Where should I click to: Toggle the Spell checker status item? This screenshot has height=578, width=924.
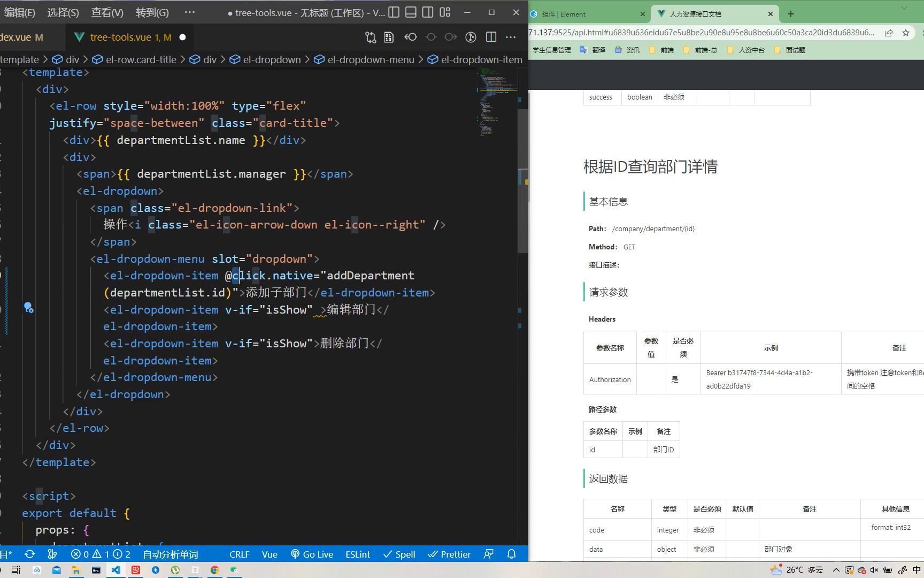coord(399,554)
